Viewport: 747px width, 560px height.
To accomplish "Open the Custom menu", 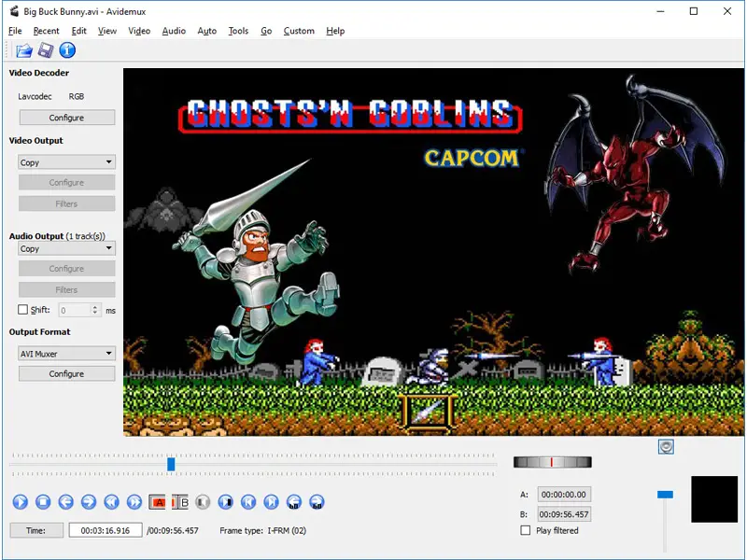I will point(299,31).
